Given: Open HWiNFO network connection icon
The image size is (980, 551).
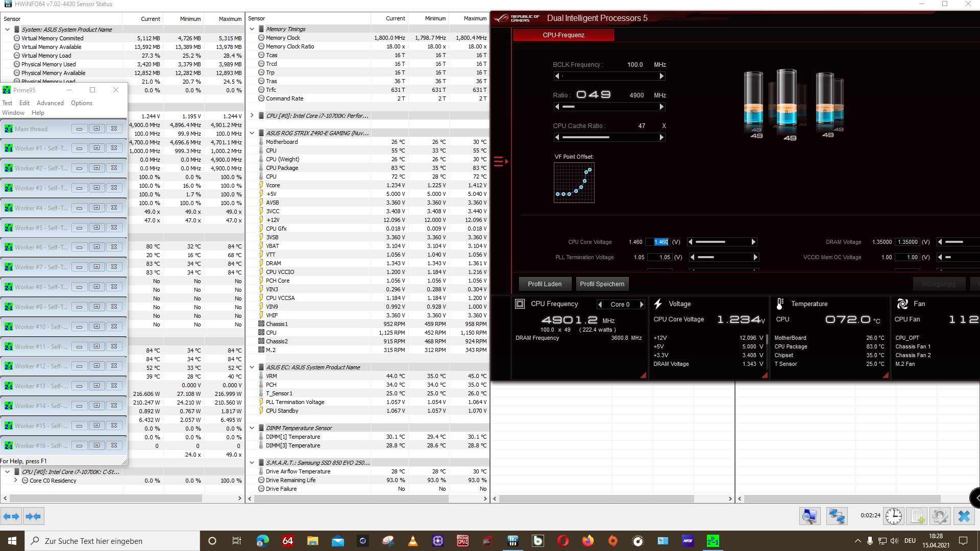Looking at the screenshot, I should click(x=837, y=516).
